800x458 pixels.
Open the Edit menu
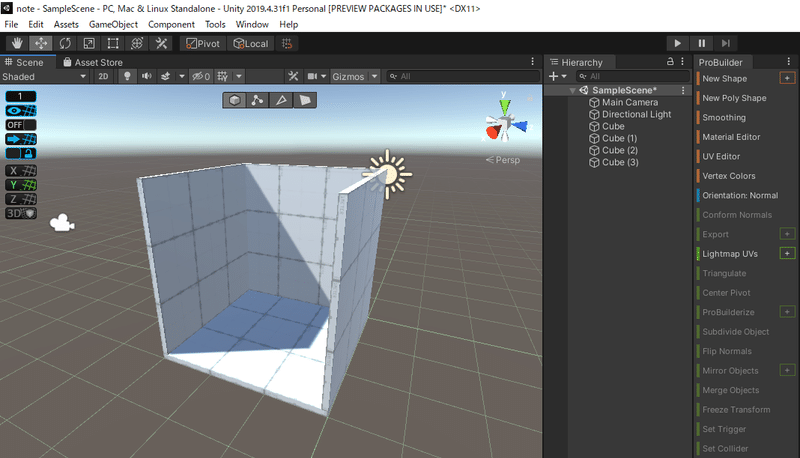tap(36, 24)
